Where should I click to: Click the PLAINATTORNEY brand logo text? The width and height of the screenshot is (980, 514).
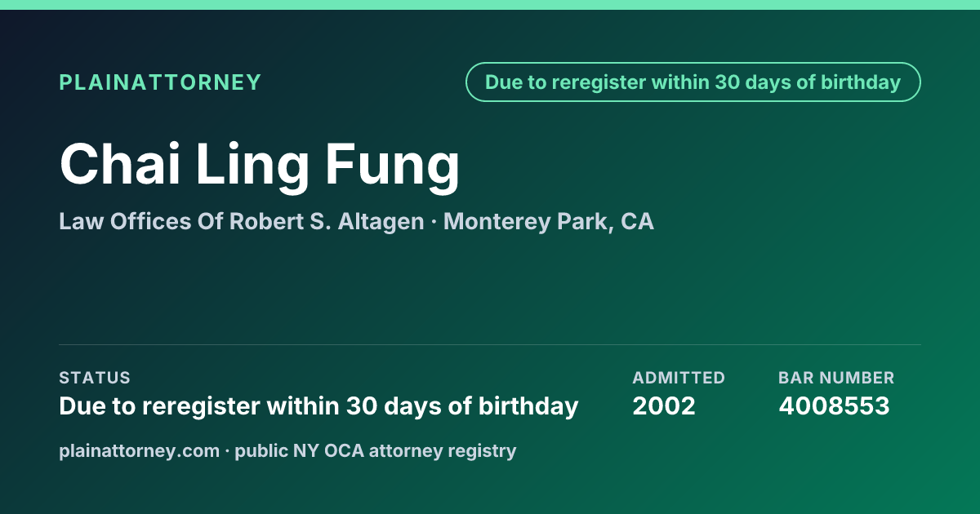click(160, 82)
